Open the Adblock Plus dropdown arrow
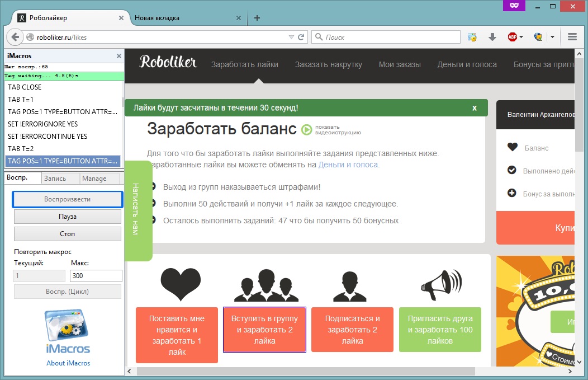Image resolution: width=588 pixels, height=380 pixels. tap(521, 37)
